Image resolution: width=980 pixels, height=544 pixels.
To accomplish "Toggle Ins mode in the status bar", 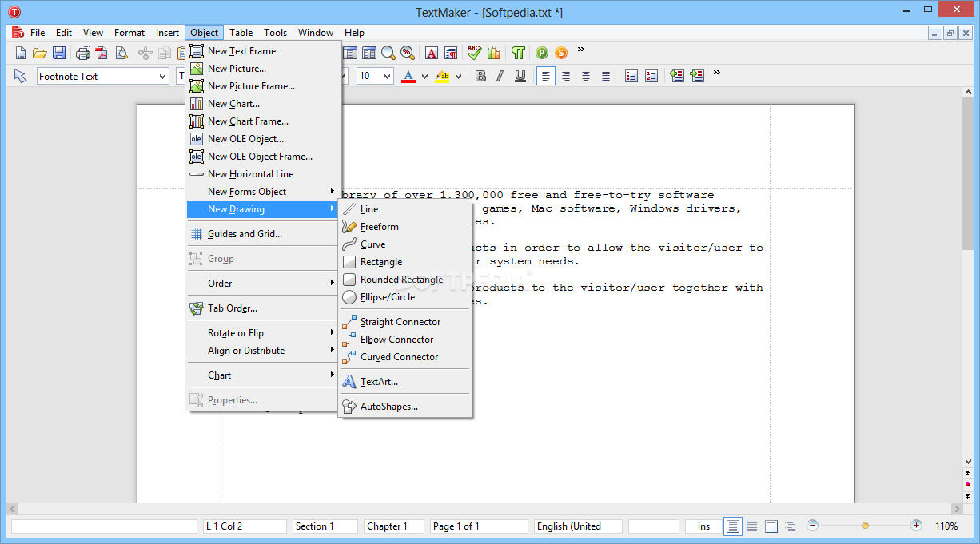I will (x=703, y=526).
